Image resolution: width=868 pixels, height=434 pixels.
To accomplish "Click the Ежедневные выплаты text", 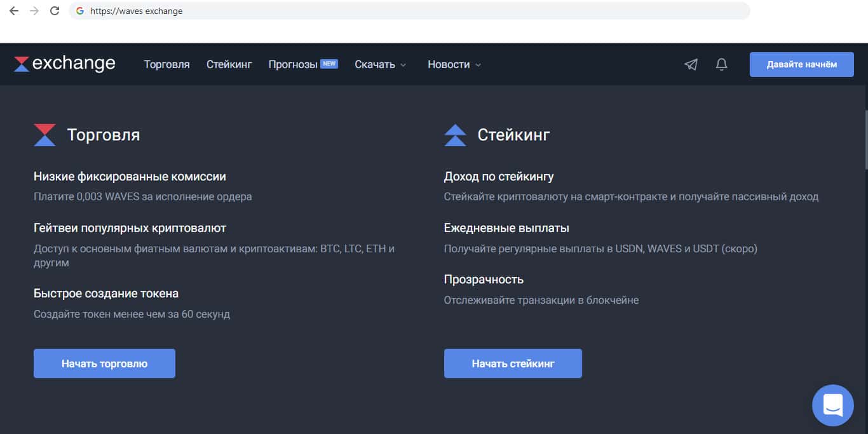I will (x=506, y=228).
